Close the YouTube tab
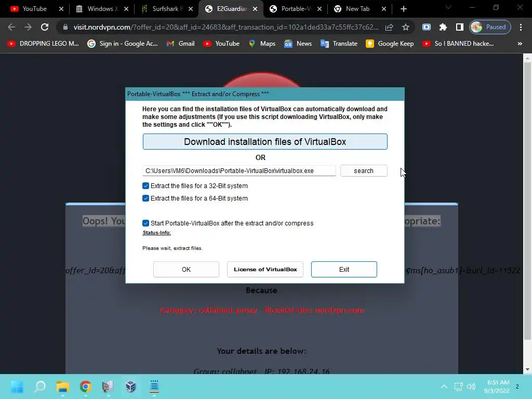532x399 pixels. tap(61, 9)
